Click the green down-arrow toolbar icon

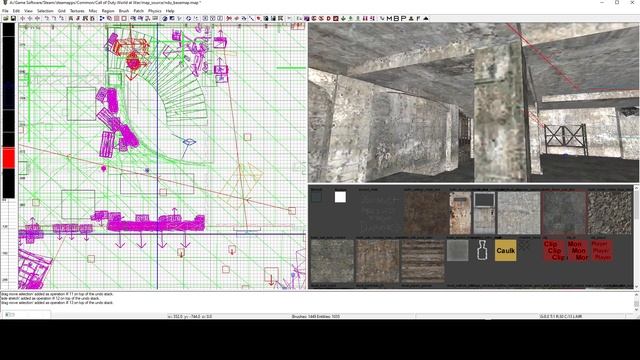[x=343, y=18]
